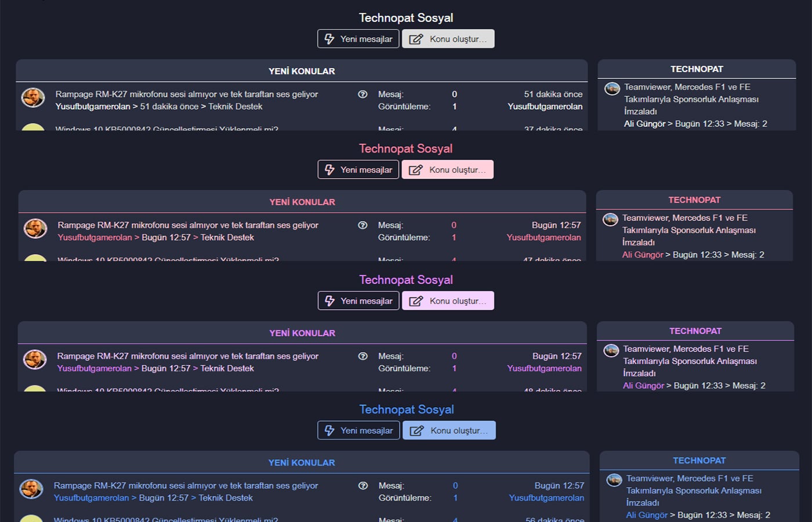The width and height of the screenshot is (812, 522).
Task: Click the user avatar in the pink YENİ KONULAR section
Action: pyautogui.click(x=35, y=229)
